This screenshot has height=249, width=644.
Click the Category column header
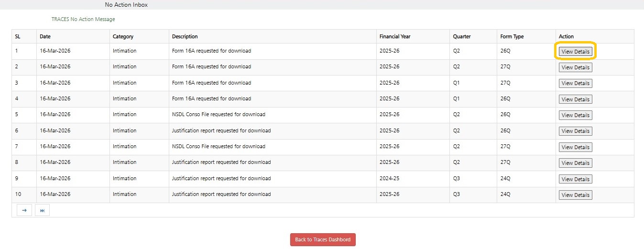coord(123,36)
